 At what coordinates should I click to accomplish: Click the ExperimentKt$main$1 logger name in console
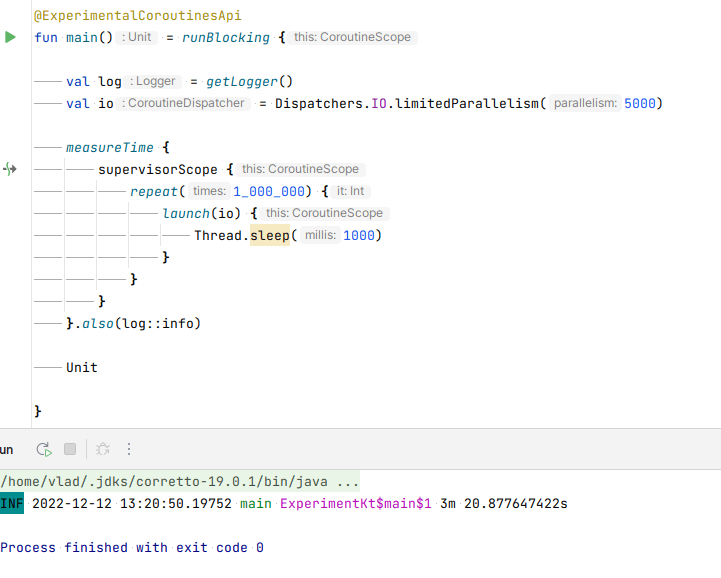point(355,503)
